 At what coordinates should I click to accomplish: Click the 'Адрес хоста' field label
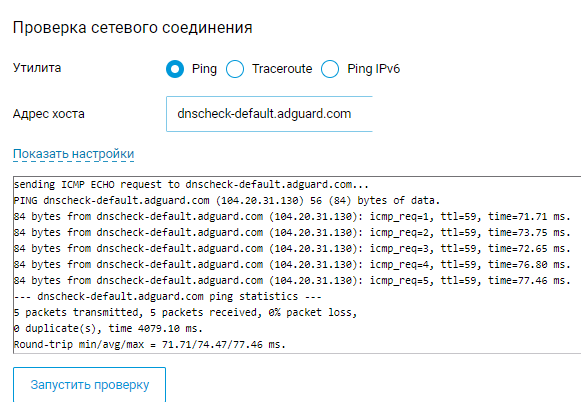49,114
